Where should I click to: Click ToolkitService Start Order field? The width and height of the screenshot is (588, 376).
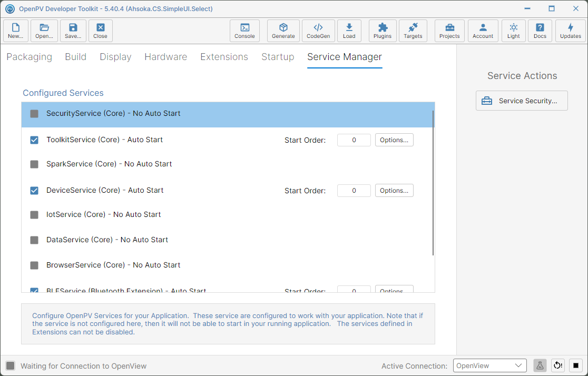354,140
